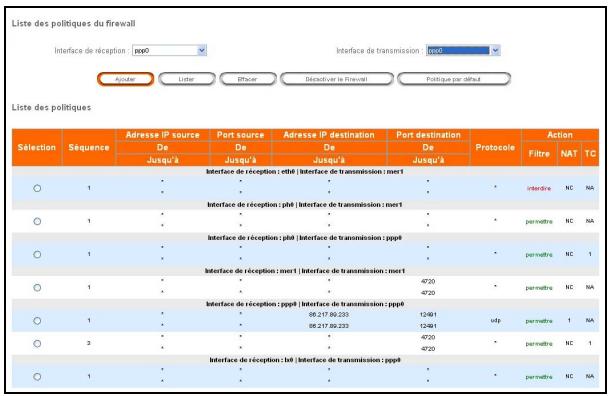Click sequence number 2 cell
Viewport: 610px width, 396px height.
[89, 343]
